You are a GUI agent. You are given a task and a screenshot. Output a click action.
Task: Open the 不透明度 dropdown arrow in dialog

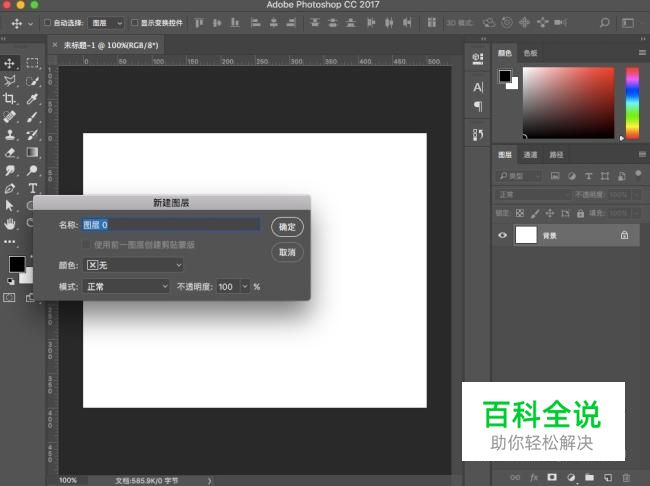point(244,286)
